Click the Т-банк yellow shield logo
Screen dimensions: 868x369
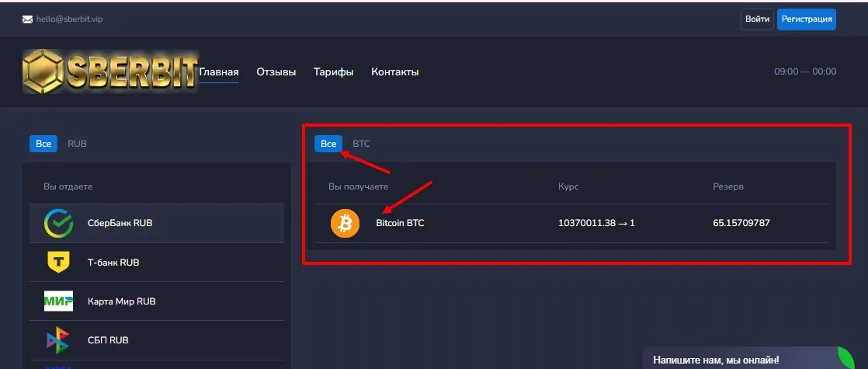pos(58,262)
